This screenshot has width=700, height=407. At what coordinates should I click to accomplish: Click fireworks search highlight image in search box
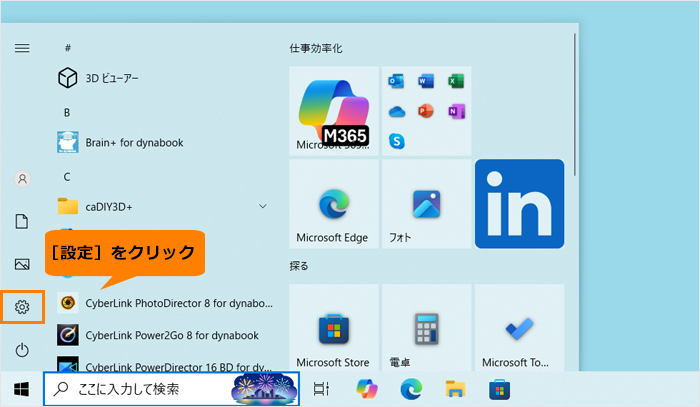point(264,389)
